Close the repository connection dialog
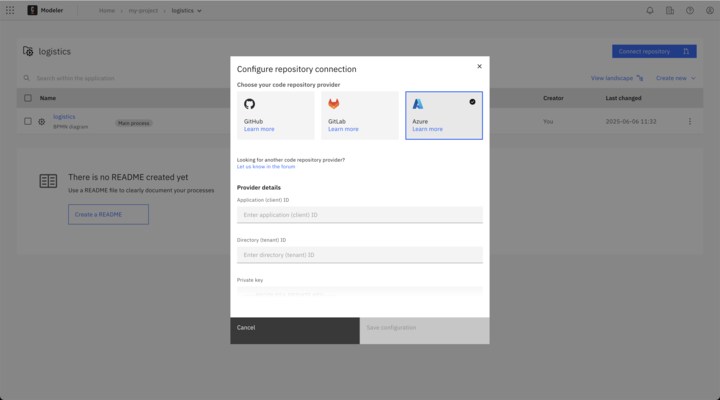720x400 pixels. coord(479,66)
